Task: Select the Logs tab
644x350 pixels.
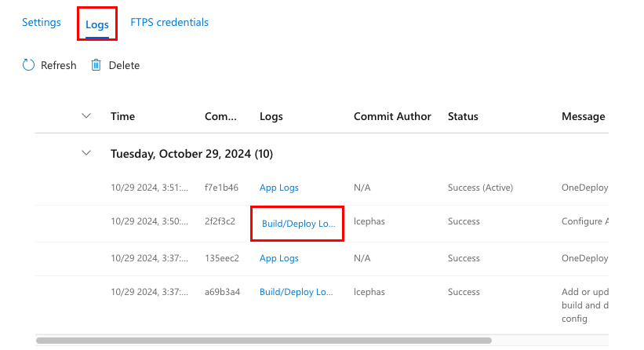Action: click(x=97, y=24)
